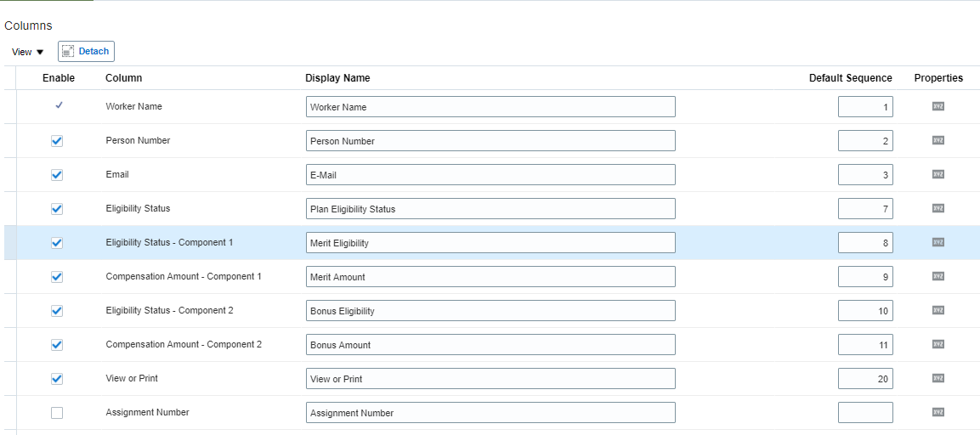
Task: Click the empty Assignment Number sequence field
Action: [x=864, y=413]
